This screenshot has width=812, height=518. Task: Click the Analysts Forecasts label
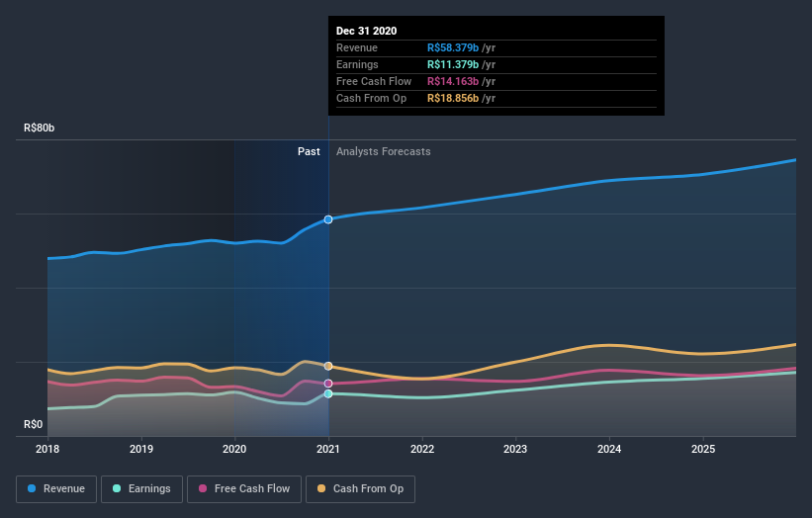pyautogui.click(x=383, y=151)
